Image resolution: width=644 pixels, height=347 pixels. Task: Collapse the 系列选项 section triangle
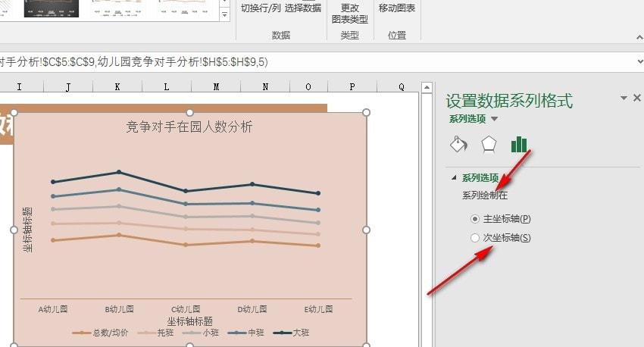tap(454, 177)
